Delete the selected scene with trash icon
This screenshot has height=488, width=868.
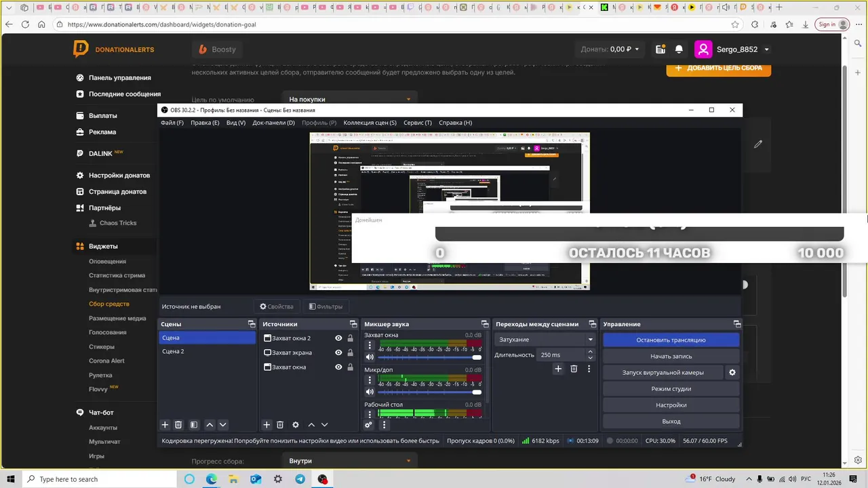click(x=178, y=425)
